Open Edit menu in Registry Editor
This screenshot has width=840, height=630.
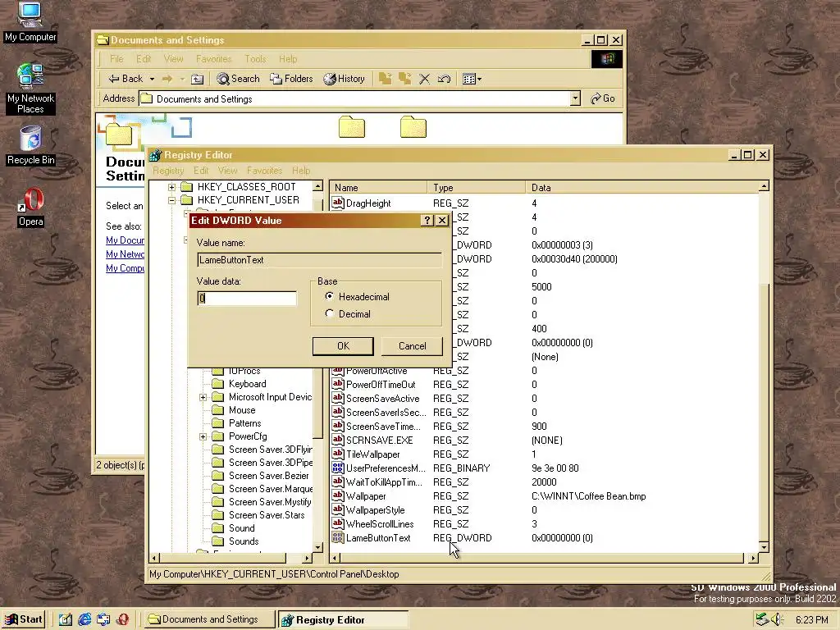201,171
